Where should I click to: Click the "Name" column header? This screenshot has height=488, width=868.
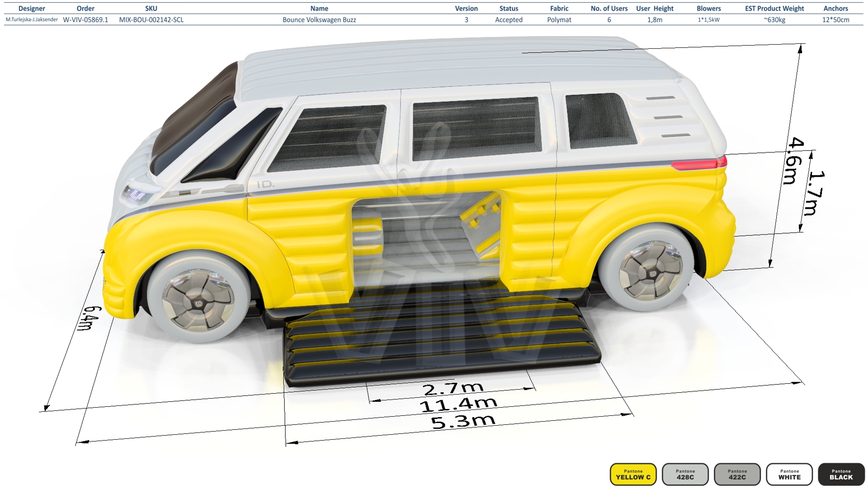point(319,9)
